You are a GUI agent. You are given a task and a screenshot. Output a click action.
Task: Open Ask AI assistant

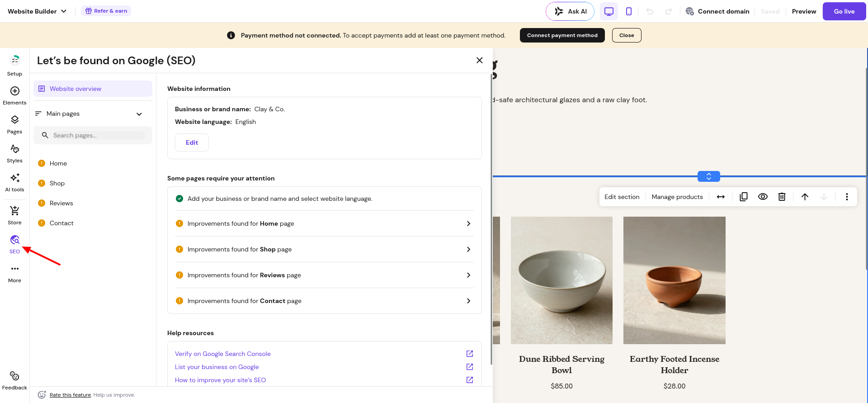570,11
